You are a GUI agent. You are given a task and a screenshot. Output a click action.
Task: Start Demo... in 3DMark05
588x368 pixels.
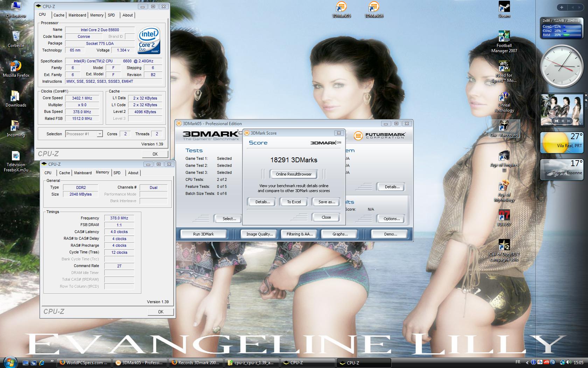coord(390,234)
